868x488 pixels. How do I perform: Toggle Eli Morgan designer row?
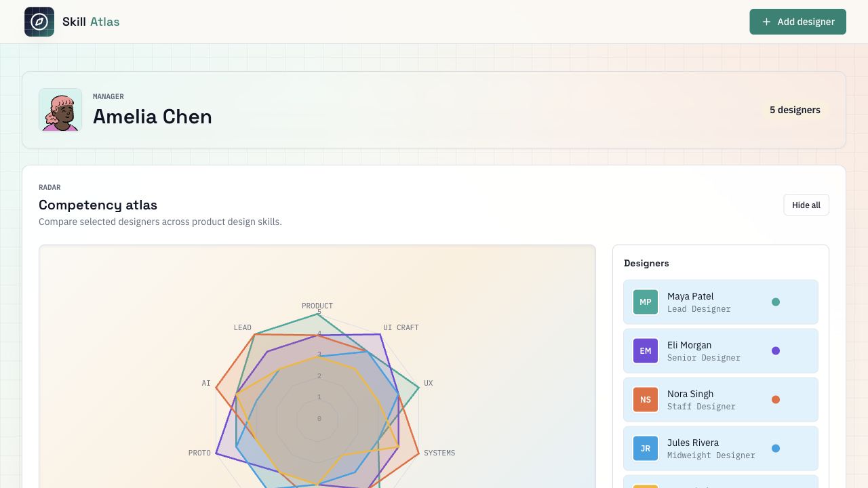(x=721, y=351)
